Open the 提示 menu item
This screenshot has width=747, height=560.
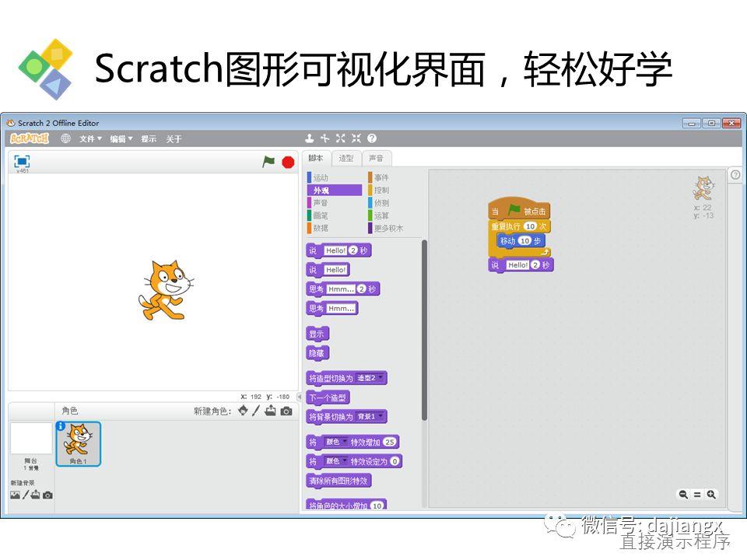[149, 138]
